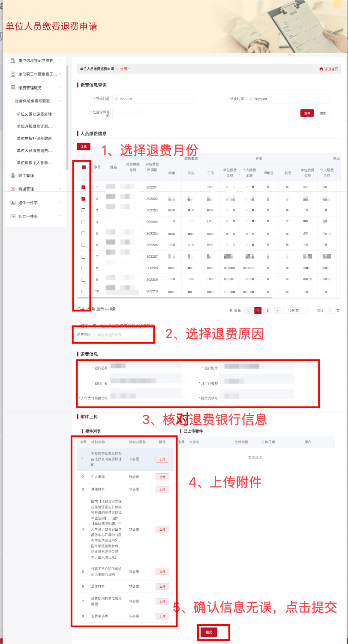
Task: Click the 提交 submit button
Action: 209,632
